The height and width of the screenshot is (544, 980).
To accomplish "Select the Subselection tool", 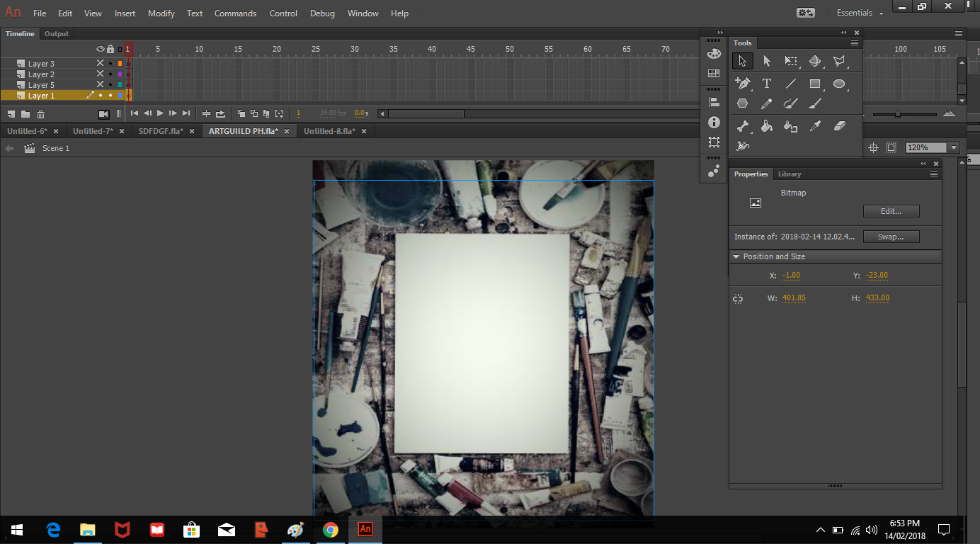I will pyautogui.click(x=766, y=62).
